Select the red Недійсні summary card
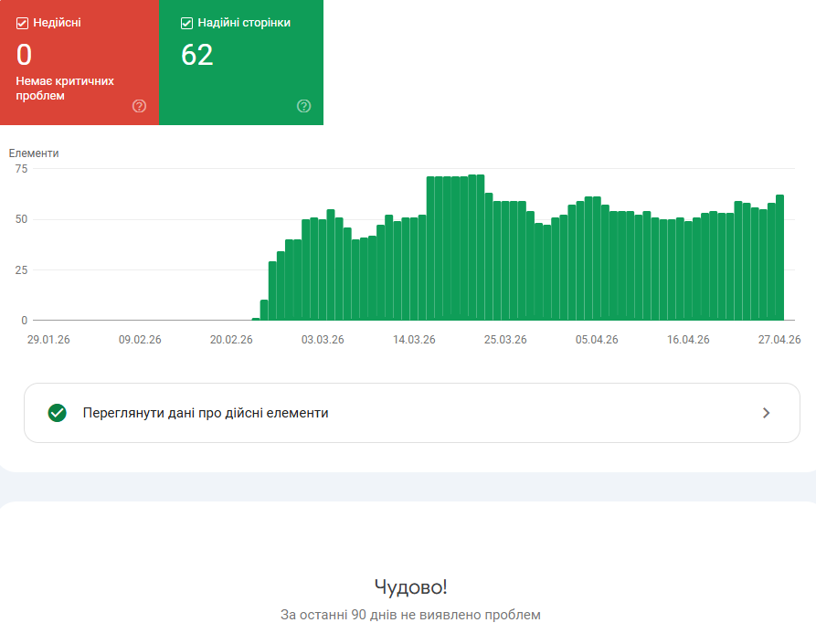 (x=79, y=62)
